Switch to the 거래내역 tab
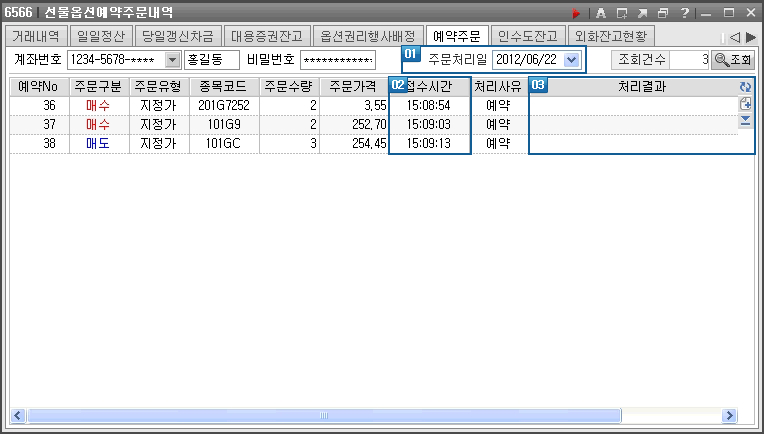The height and width of the screenshot is (434, 764). click(35, 35)
